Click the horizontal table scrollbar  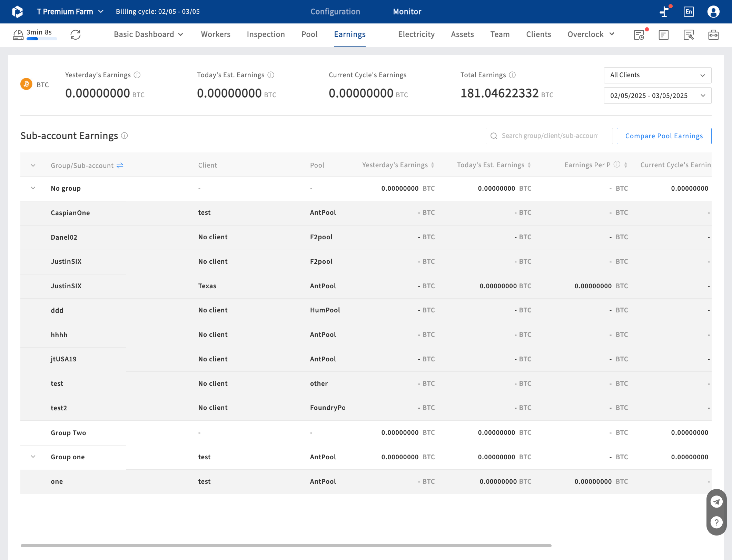point(286,546)
